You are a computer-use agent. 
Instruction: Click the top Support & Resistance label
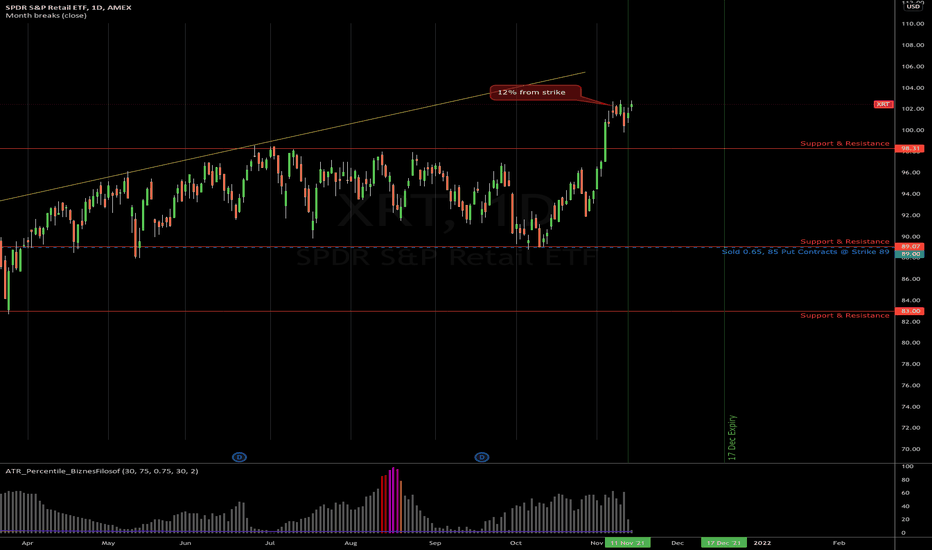click(845, 143)
